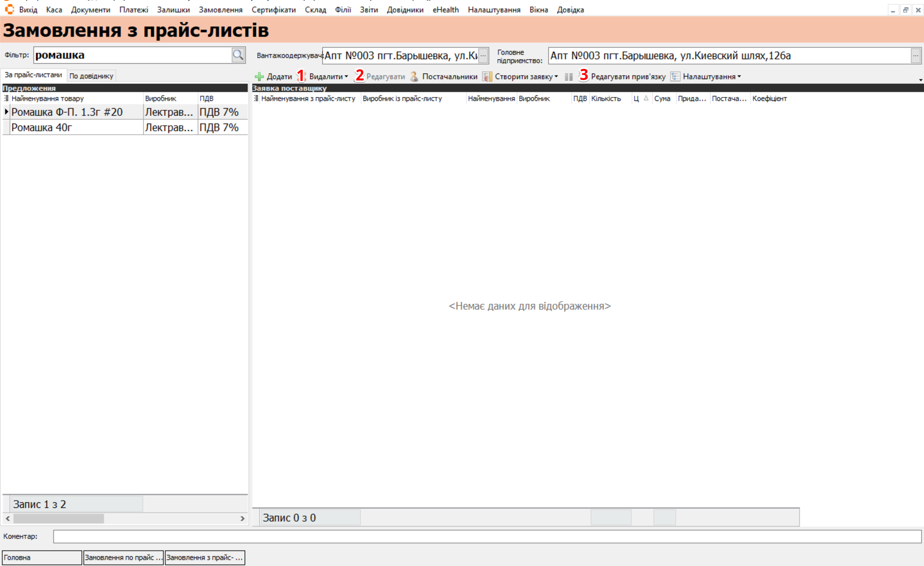Open the eHealth menu
This screenshot has width=924, height=566.
(445, 9)
